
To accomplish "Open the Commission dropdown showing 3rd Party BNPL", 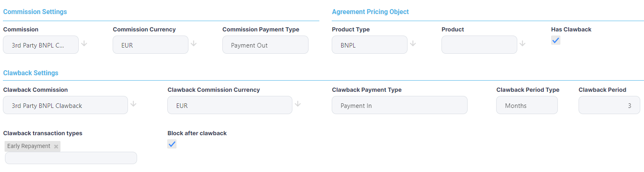I will (x=41, y=45).
